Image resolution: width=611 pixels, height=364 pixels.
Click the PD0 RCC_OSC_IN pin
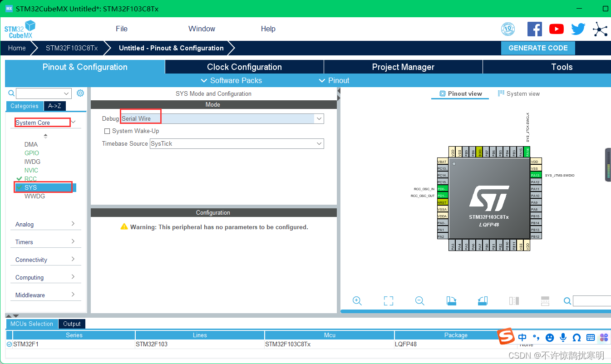pyautogui.click(x=442, y=188)
